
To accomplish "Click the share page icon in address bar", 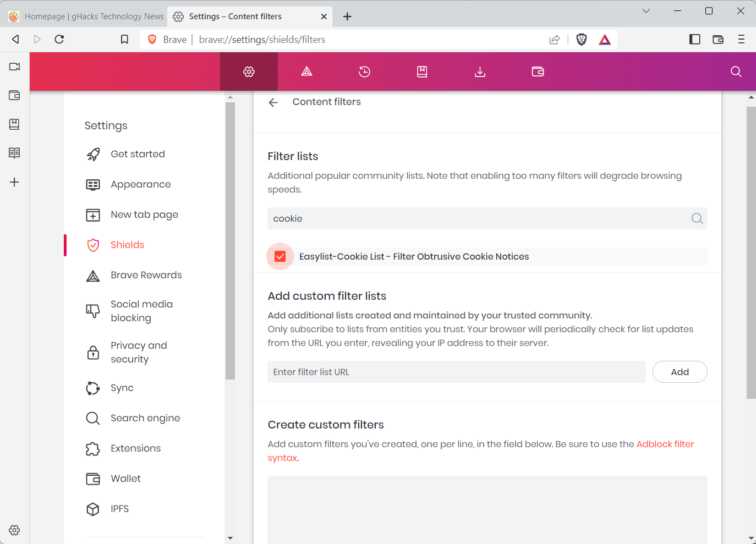I will 555,39.
